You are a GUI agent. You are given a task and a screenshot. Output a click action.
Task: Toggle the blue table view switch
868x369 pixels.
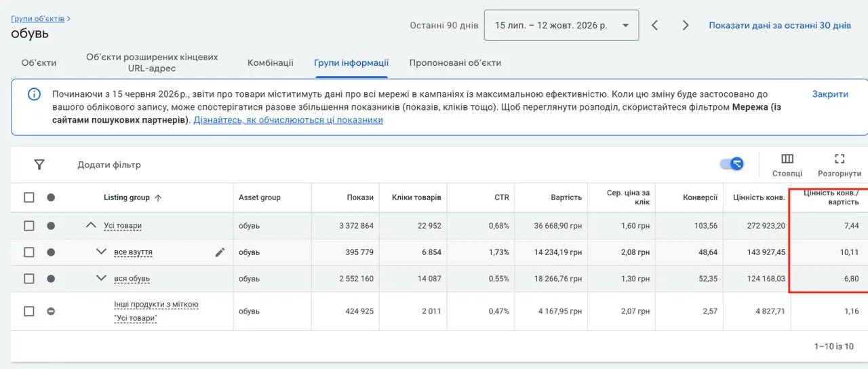732,163
